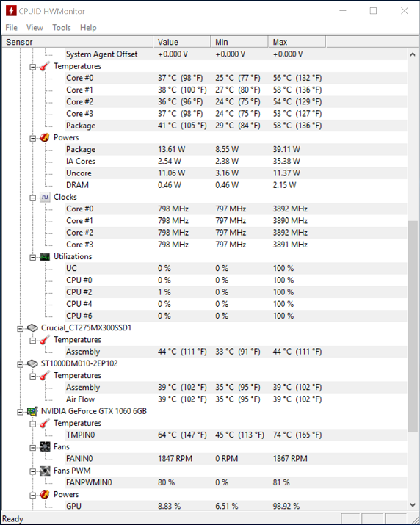This screenshot has width=420, height=525.
Task: Click the Clocks waveform icon
Action: (x=45, y=198)
